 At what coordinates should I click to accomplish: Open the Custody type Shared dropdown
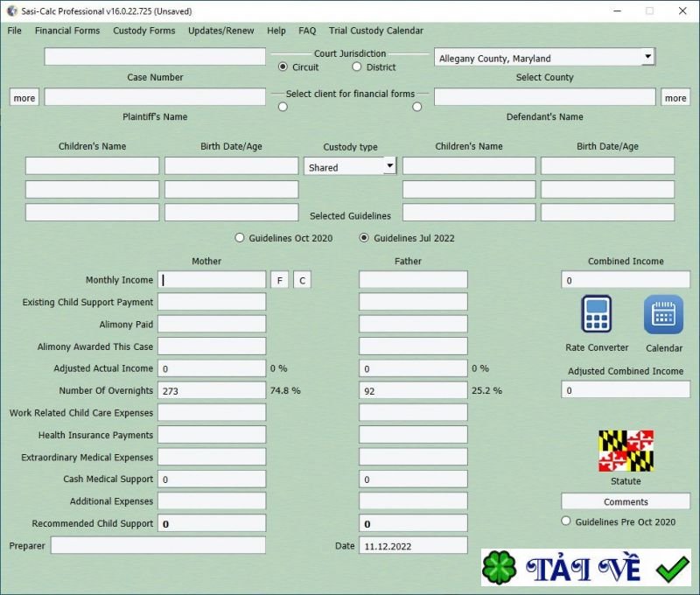[x=389, y=165]
